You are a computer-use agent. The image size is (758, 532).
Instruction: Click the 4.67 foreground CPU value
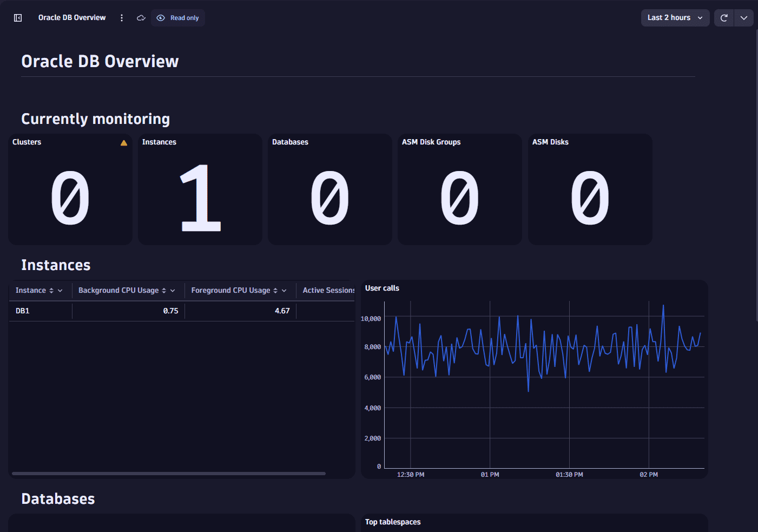282,311
